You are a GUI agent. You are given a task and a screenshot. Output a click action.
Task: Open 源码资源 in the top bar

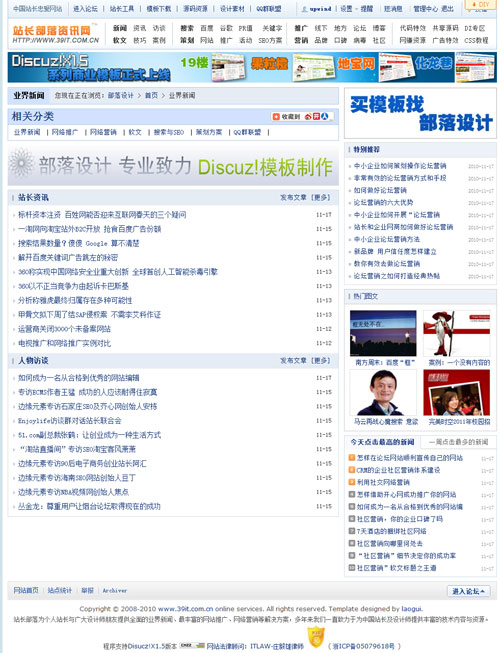click(x=195, y=8)
